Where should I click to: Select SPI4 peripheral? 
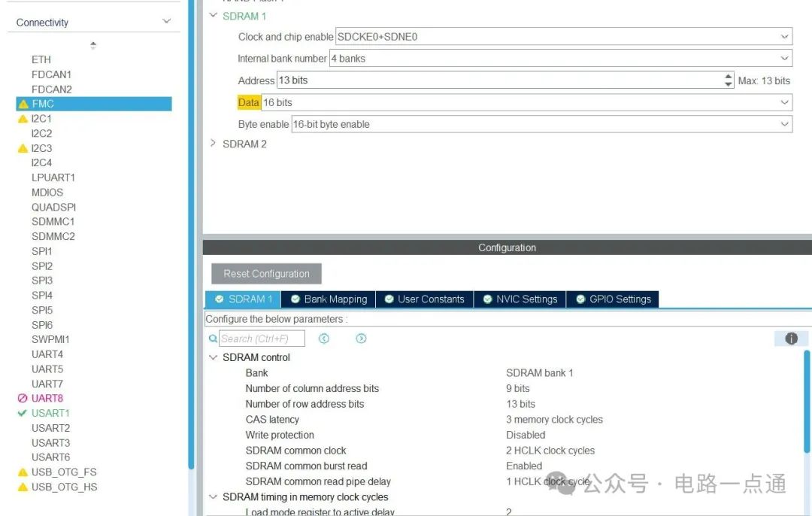click(x=42, y=296)
